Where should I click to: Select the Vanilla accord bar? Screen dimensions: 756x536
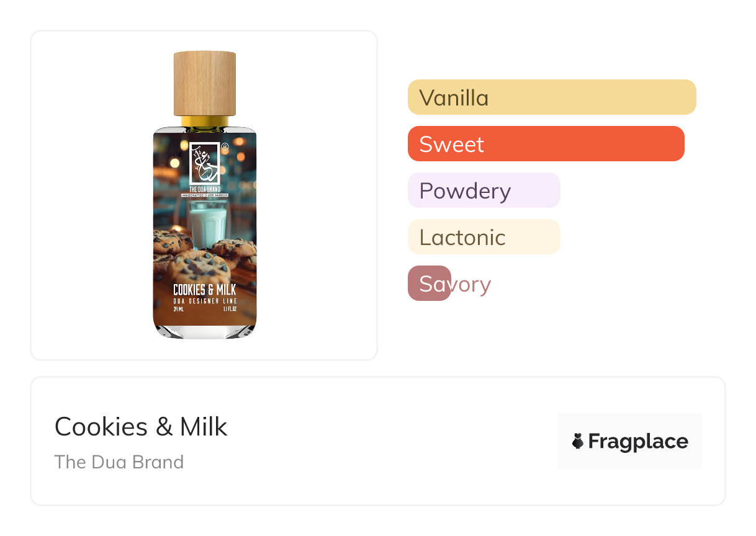[x=551, y=97]
